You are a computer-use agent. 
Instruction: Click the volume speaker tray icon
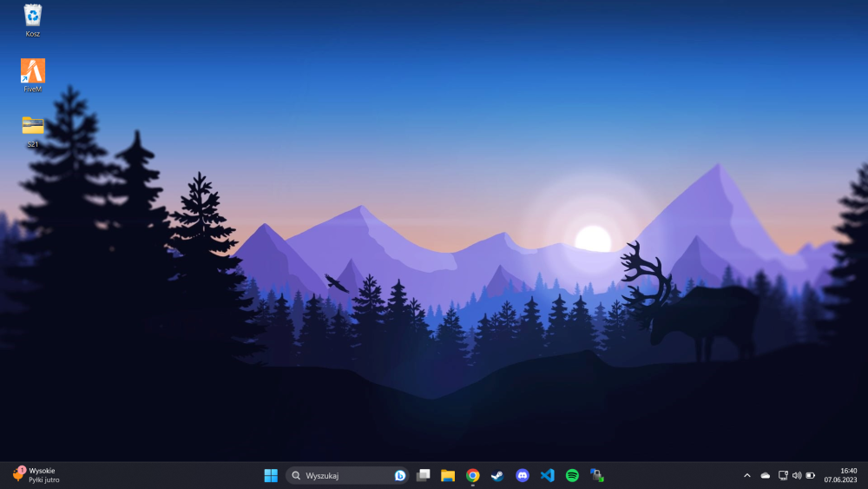pos(797,475)
